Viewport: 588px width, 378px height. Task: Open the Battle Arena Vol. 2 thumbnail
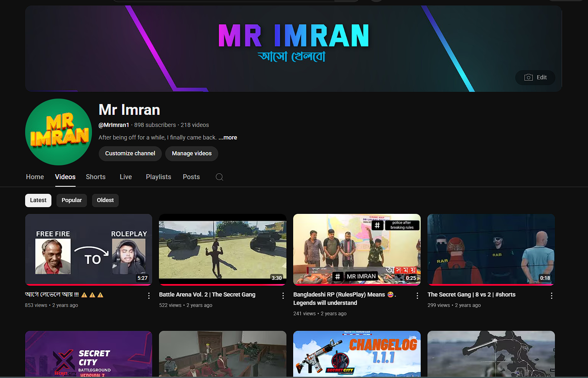pyautogui.click(x=222, y=250)
